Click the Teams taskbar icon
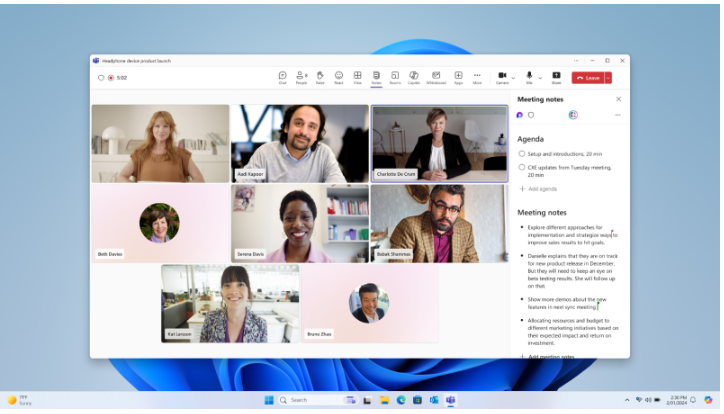 pyautogui.click(x=451, y=400)
